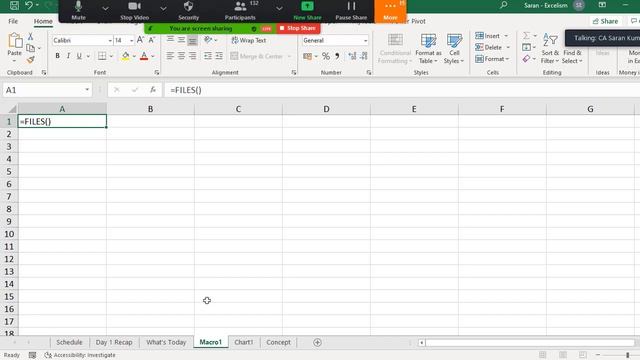The width and height of the screenshot is (640, 360).
Task: Click the Fill Color bucket icon
Action: tap(125, 56)
